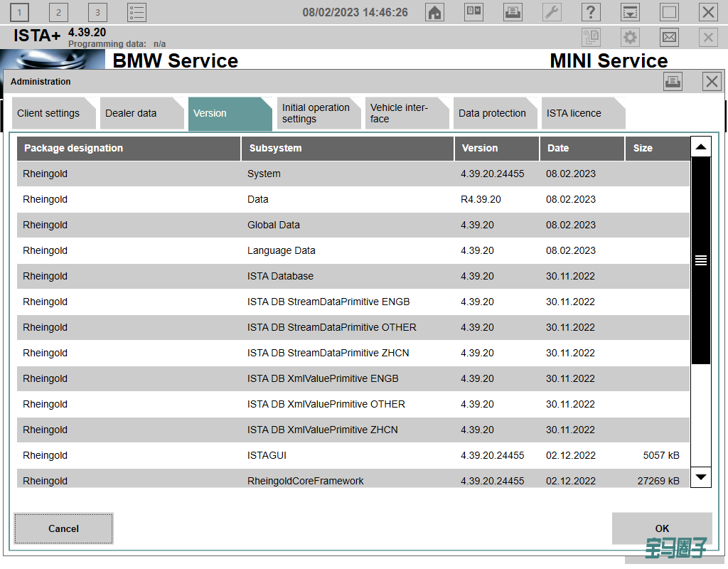Open the operations list icon
The height and width of the screenshot is (569, 728).
click(x=136, y=12)
